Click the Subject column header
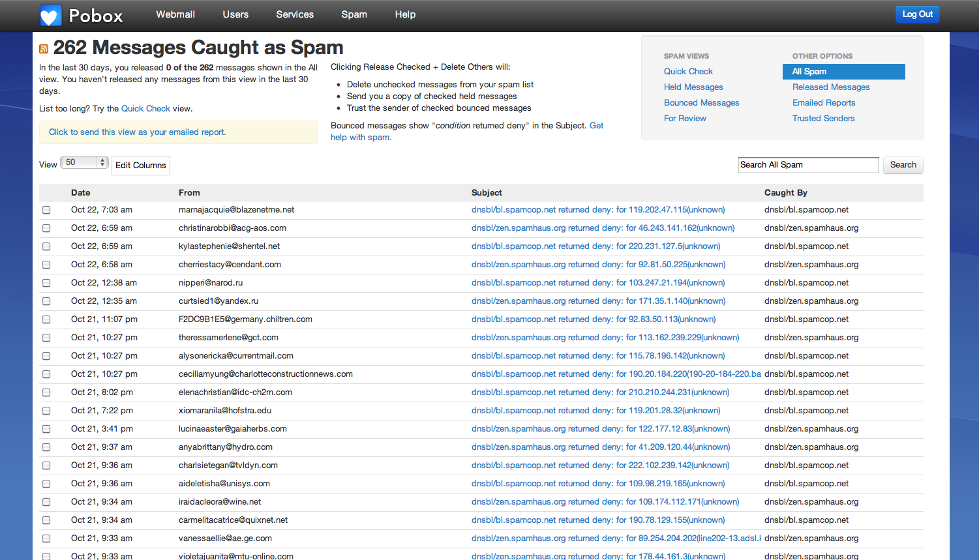979x560 pixels. 487,193
